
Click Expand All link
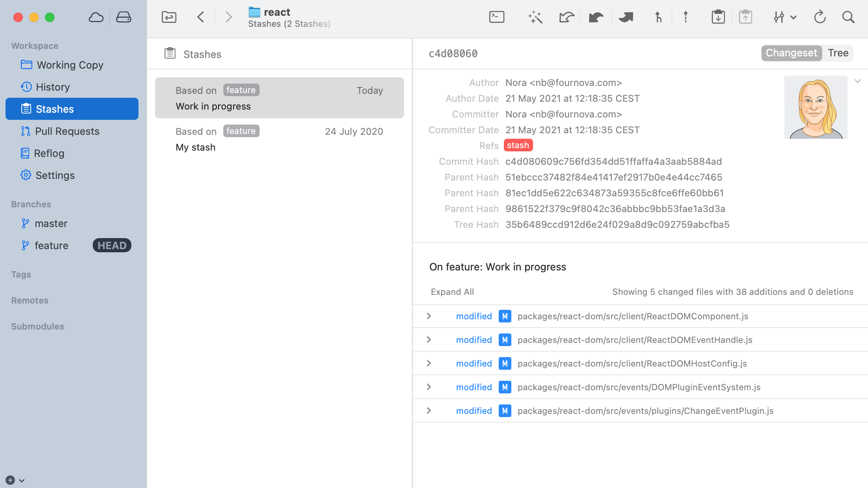click(x=452, y=292)
